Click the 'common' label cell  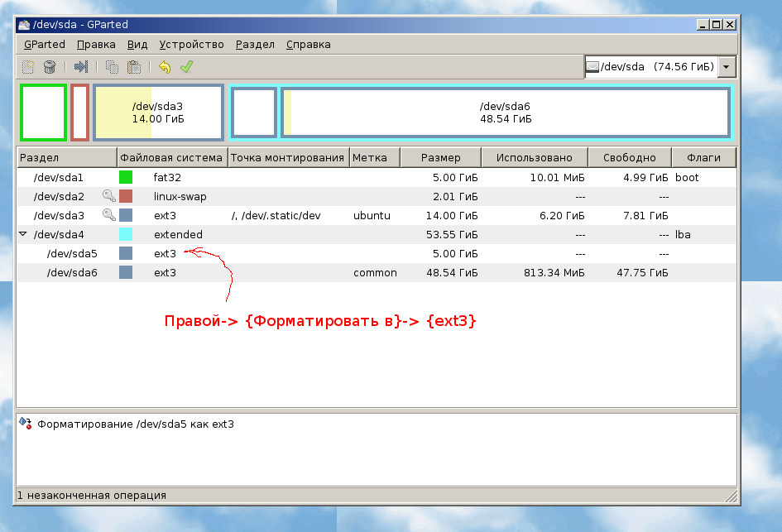pos(375,272)
